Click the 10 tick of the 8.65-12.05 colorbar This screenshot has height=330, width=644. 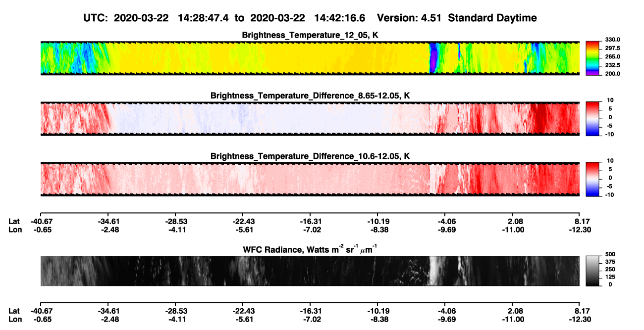pyautogui.click(x=609, y=100)
